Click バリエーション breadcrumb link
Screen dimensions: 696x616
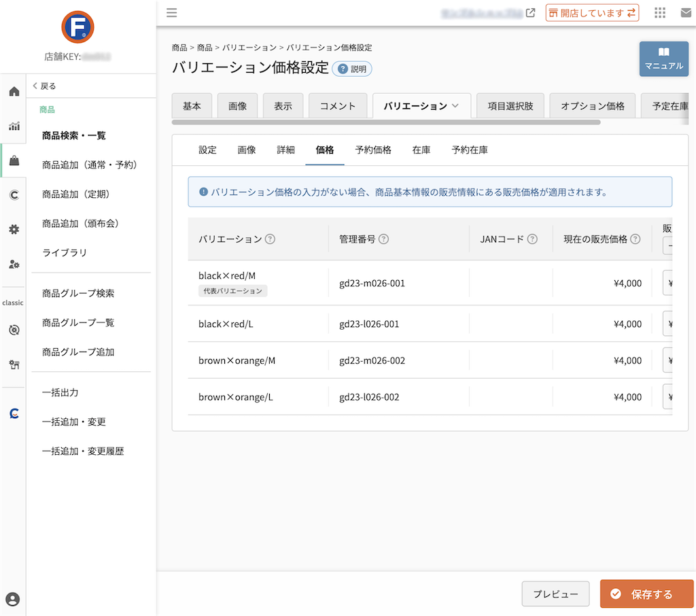[x=249, y=48]
